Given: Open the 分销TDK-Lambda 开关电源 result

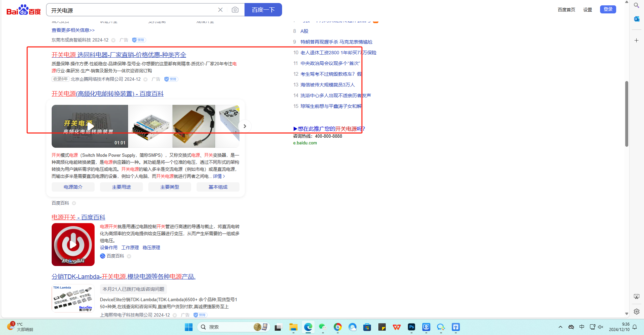Looking at the screenshot, I should click(x=123, y=277).
